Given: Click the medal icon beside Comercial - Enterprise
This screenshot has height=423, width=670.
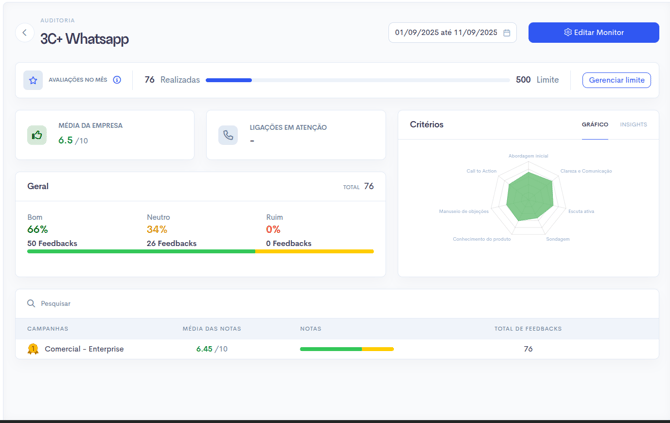Looking at the screenshot, I should 33,349.
